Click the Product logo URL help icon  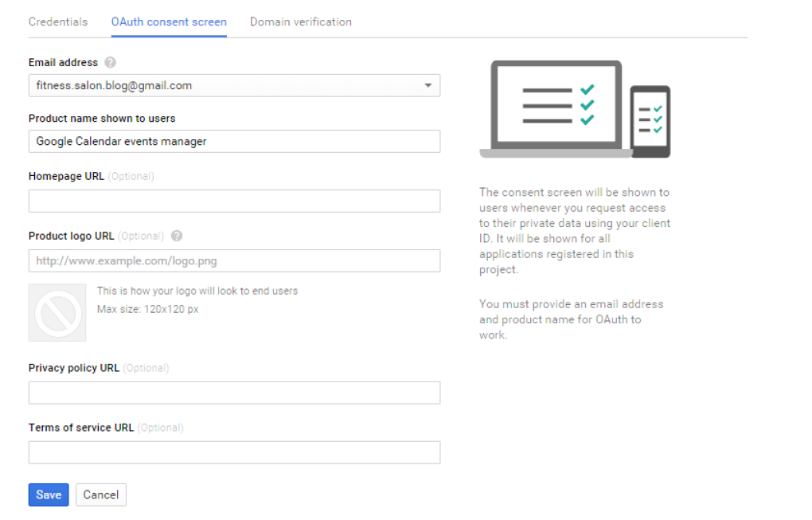[177, 237]
